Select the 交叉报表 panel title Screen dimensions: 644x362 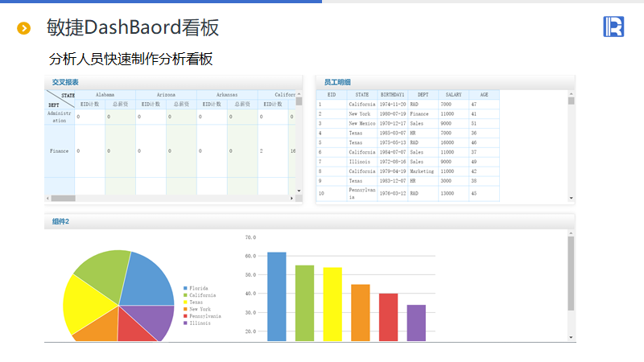coord(65,82)
